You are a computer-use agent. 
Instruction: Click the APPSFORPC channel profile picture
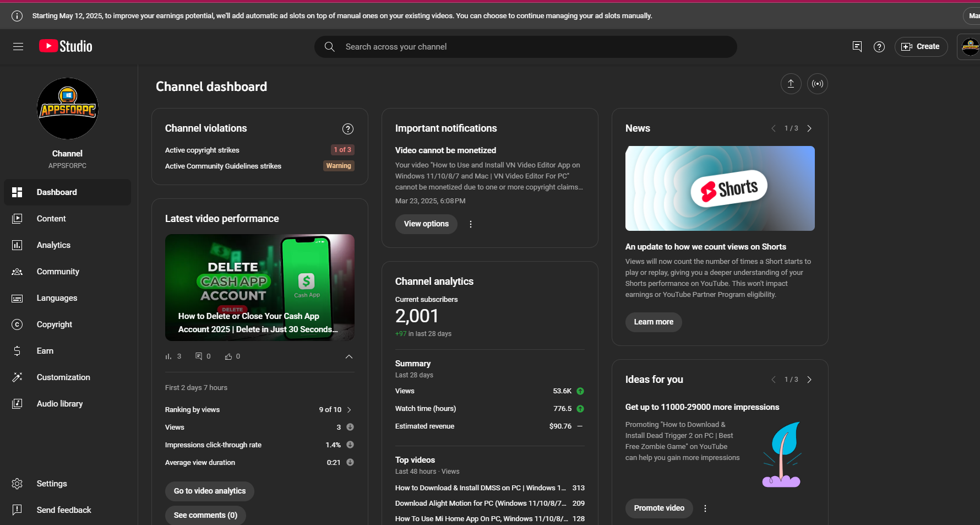[x=67, y=109]
